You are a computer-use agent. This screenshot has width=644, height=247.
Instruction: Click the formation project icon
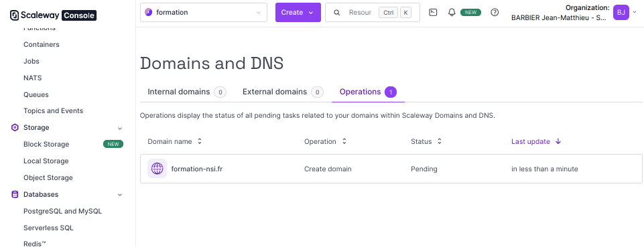[149, 12]
